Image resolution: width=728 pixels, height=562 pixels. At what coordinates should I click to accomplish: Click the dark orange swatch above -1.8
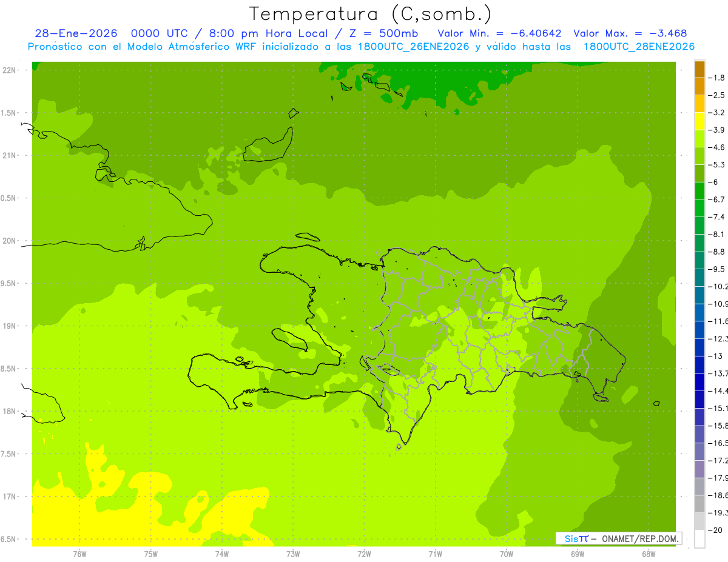[699, 69]
